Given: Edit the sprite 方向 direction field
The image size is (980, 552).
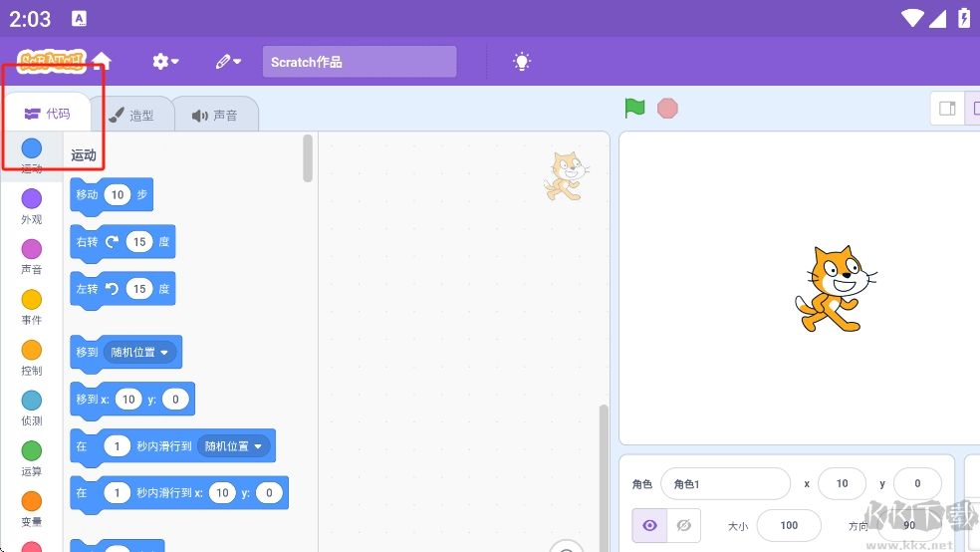Looking at the screenshot, I should coord(909,525).
